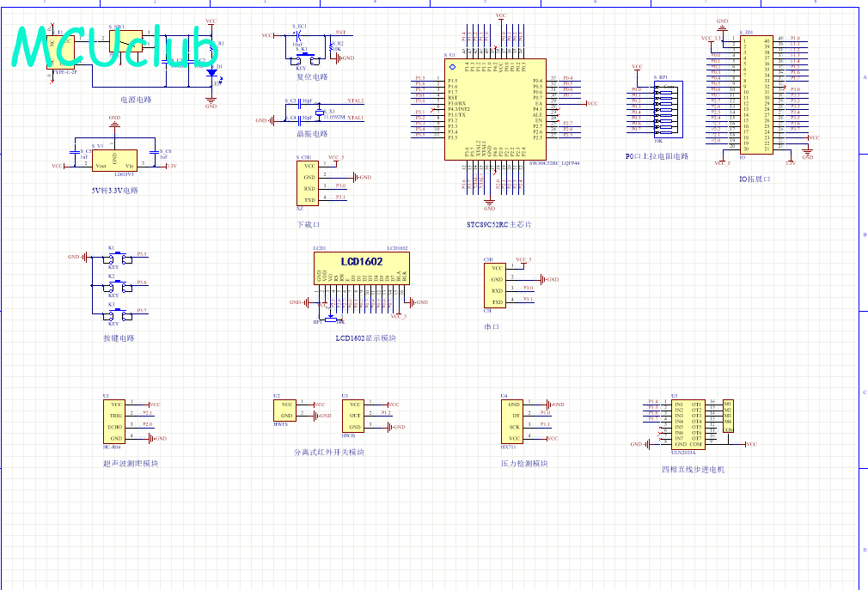Click the HWJS infrared receiver module
Screen dimensions: 868x590
352,415
